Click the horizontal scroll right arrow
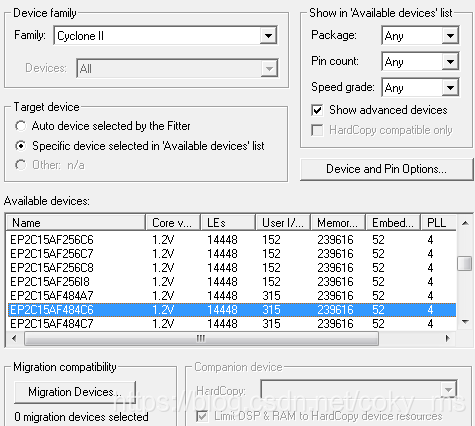 (x=448, y=339)
